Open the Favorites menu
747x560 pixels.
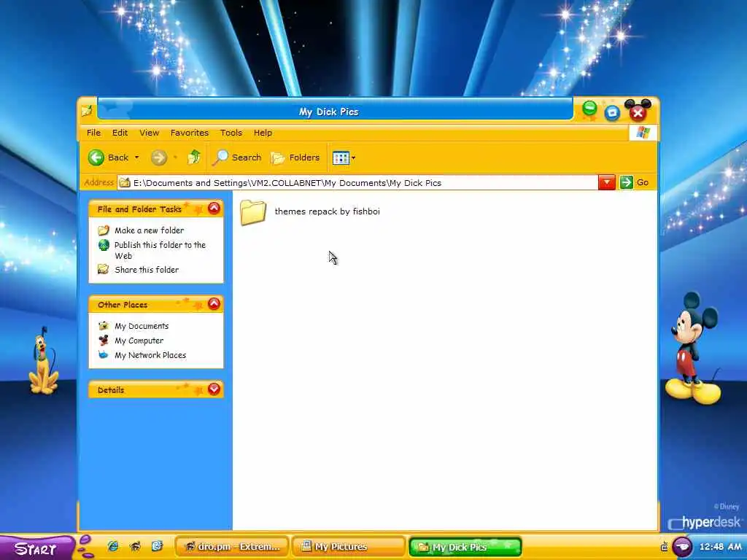[190, 133]
